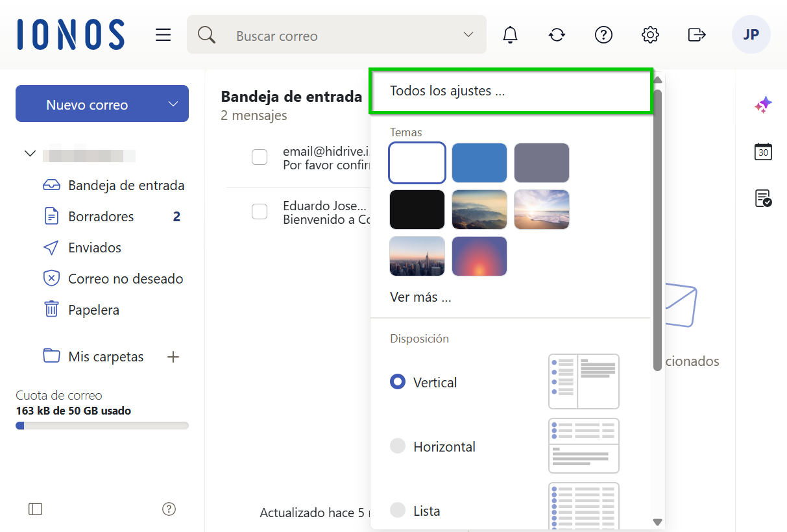The image size is (787, 532).
Task: Sign out using the logout icon
Action: (696, 34)
